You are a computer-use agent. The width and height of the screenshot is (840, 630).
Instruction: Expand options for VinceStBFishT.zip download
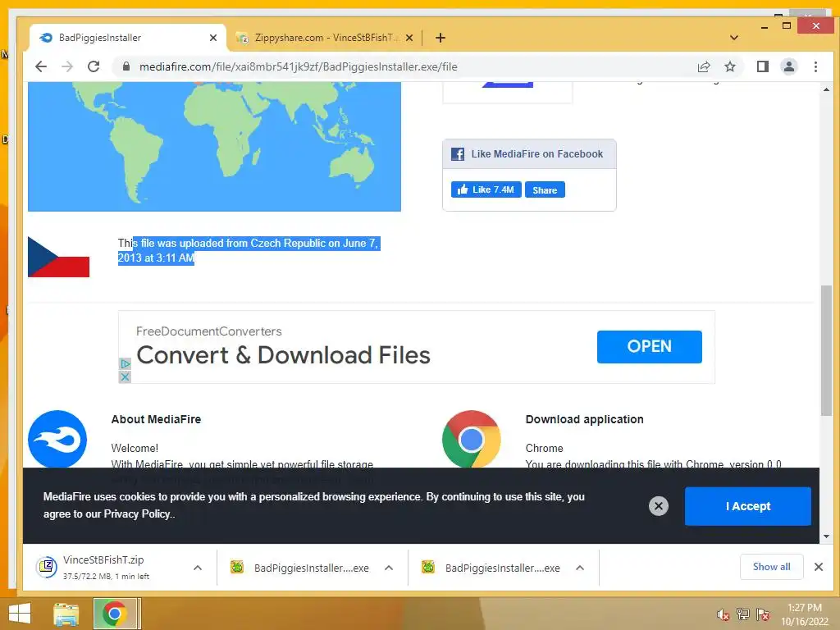click(x=198, y=568)
